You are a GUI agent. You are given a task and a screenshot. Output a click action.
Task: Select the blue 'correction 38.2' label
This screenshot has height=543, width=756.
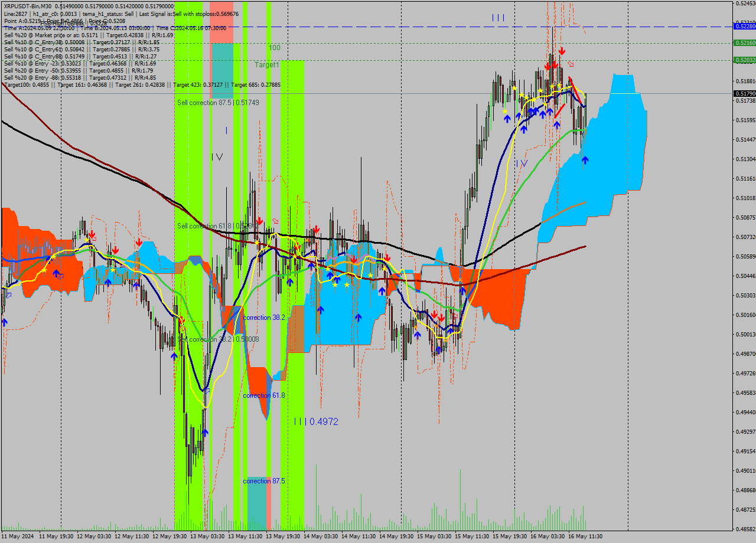click(x=264, y=318)
